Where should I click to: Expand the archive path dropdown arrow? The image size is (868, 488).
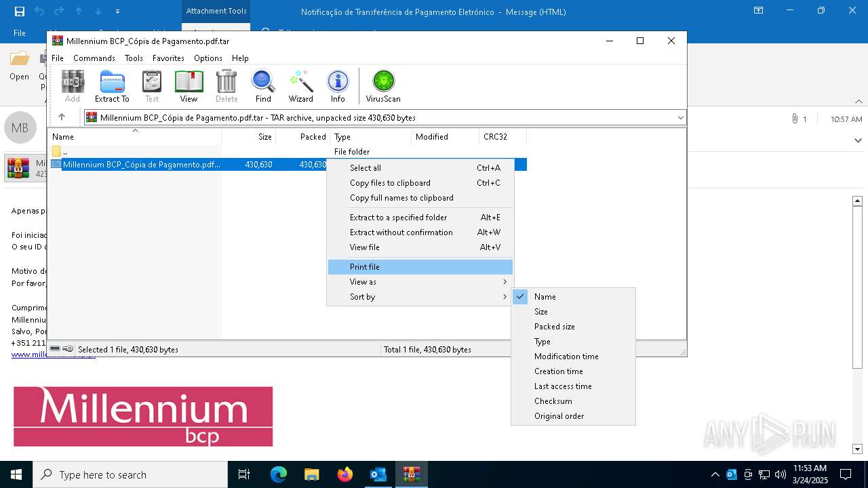coord(680,117)
